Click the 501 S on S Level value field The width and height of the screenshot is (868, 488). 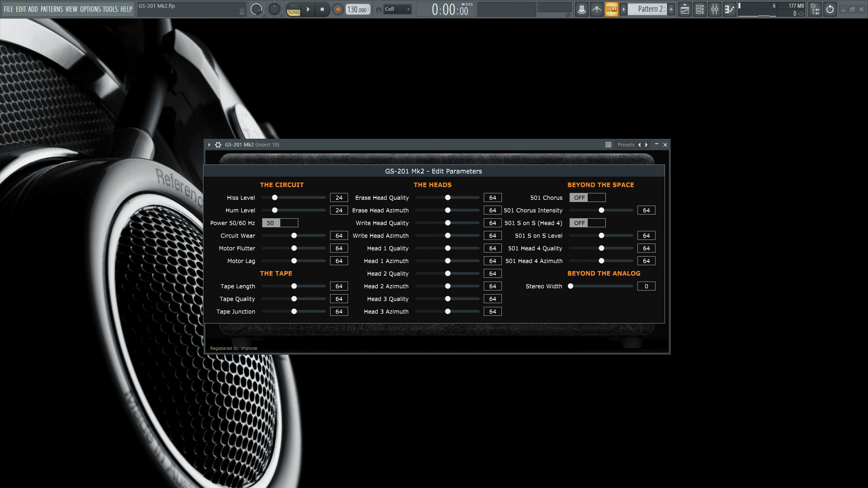(646, 235)
